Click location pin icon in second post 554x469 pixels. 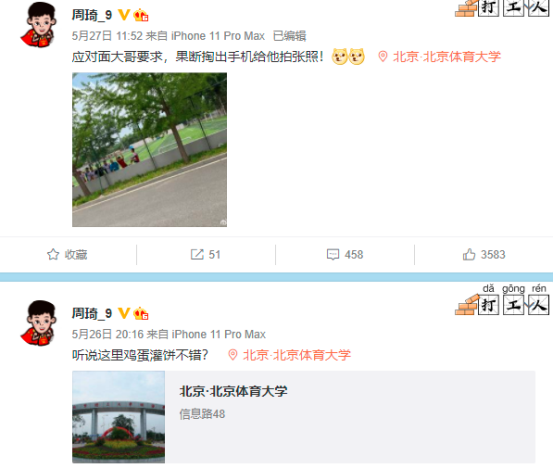pyautogui.click(x=232, y=355)
